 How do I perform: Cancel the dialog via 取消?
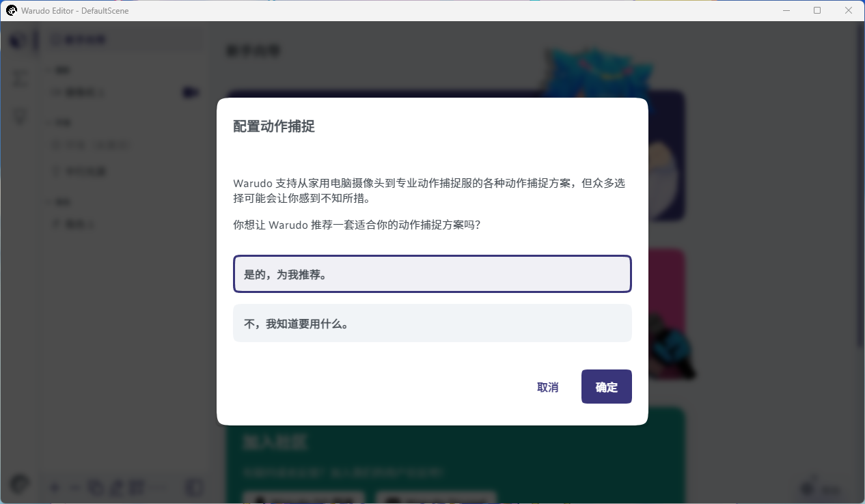pos(547,387)
